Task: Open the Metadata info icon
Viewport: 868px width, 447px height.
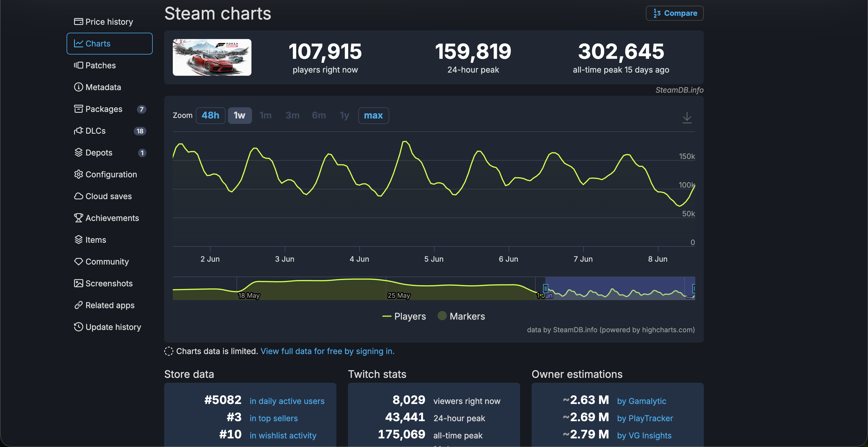Action: 78,87
